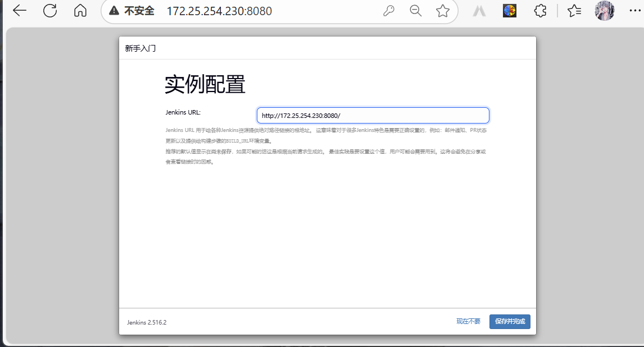Open the browser home page icon
Viewport: 644px width, 347px height.
tap(80, 11)
